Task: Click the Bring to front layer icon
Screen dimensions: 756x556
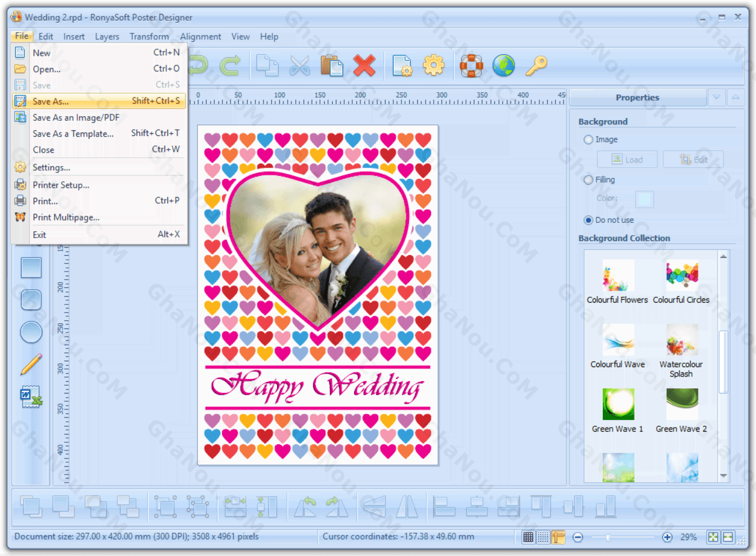Action: 31,506
